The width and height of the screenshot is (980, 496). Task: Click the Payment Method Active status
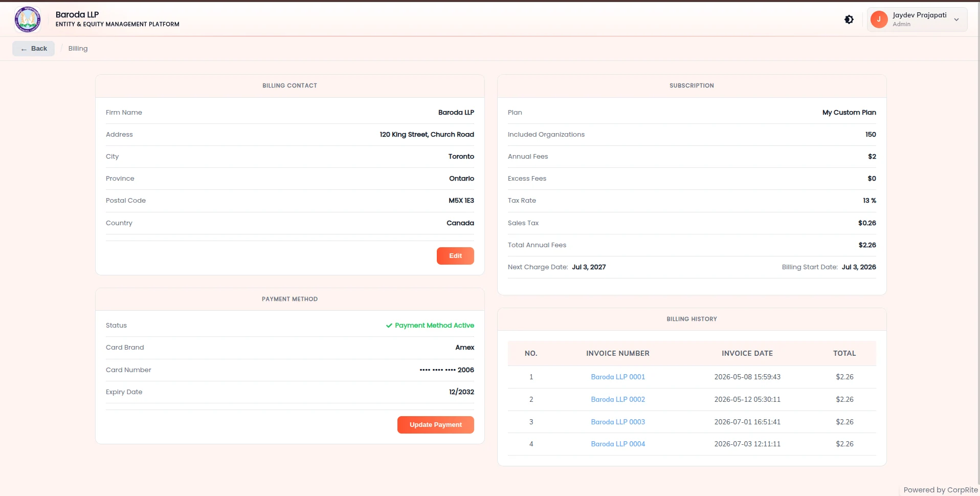click(430, 326)
